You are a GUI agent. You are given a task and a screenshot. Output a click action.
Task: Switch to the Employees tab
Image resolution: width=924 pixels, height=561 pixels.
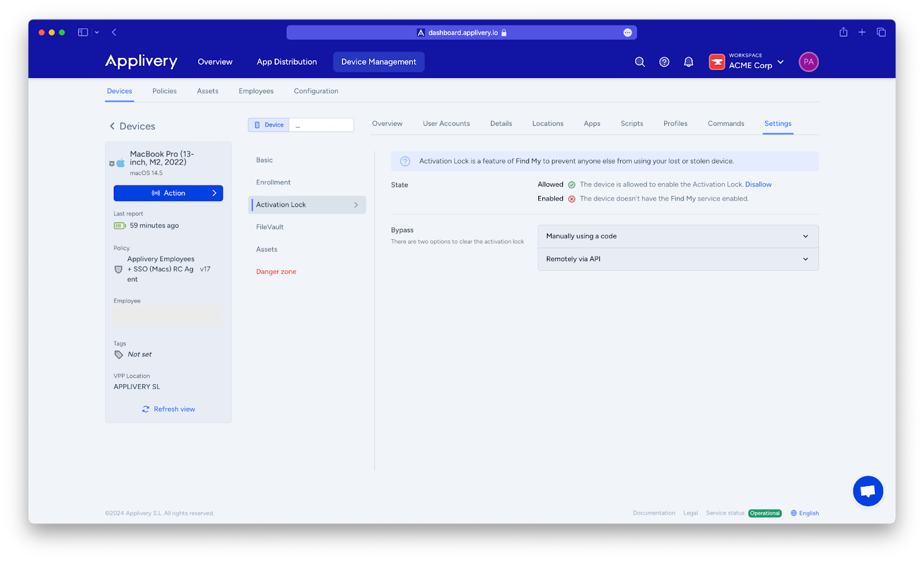pyautogui.click(x=256, y=91)
